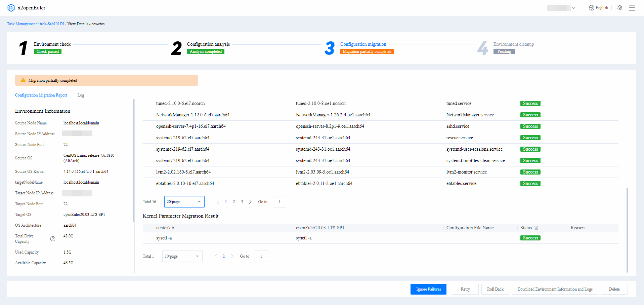Click the Ignore Failures button
Image resolution: width=644 pixels, height=305 pixels.
click(428, 289)
